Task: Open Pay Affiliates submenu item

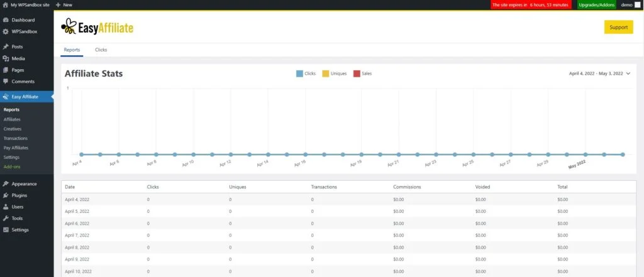Action: click(x=16, y=148)
